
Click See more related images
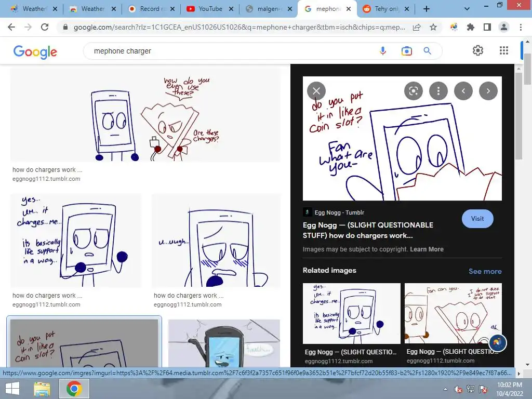pos(485,271)
